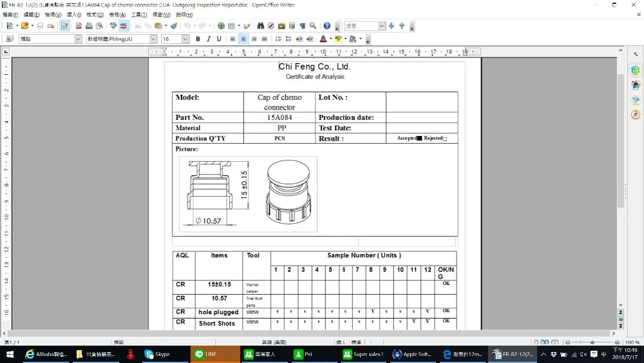
Task: Click the Print icon
Action: pyautogui.click(x=89, y=26)
